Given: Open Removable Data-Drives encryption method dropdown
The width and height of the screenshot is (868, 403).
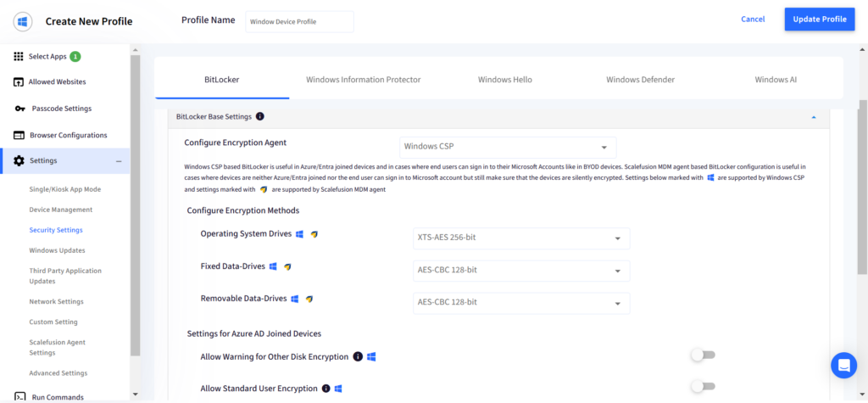Looking at the screenshot, I should (x=521, y=303).
